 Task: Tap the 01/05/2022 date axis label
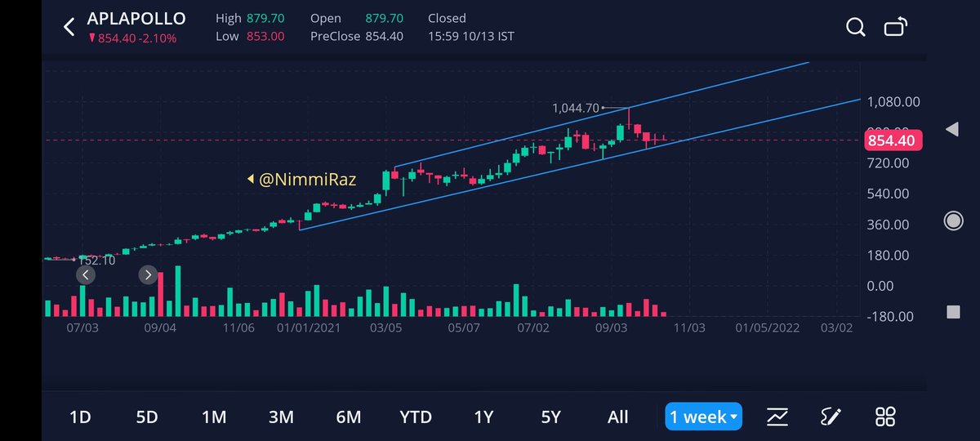coord(768,327)
